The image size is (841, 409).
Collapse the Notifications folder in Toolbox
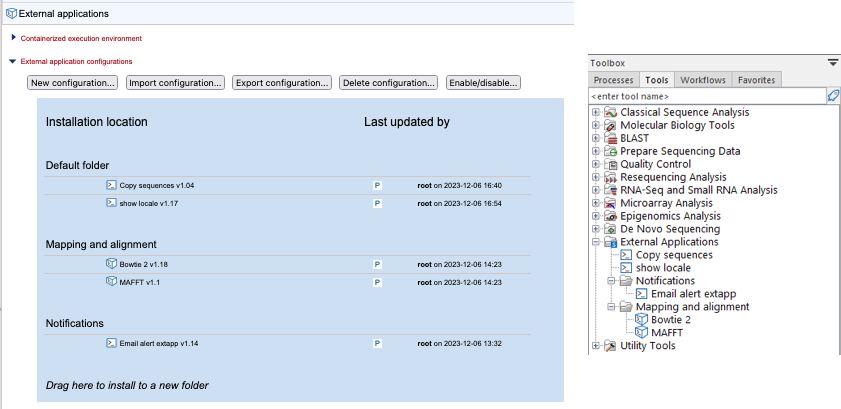(611, 281)
